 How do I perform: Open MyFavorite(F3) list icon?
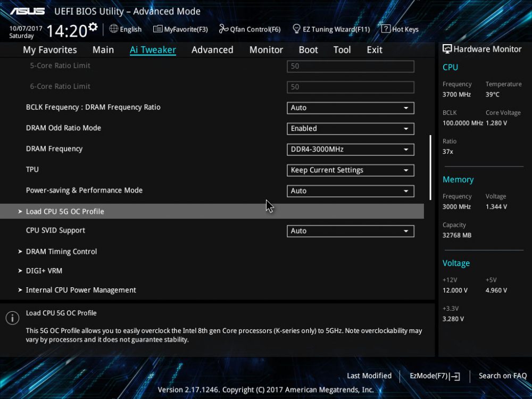click(x=157, y=29)
